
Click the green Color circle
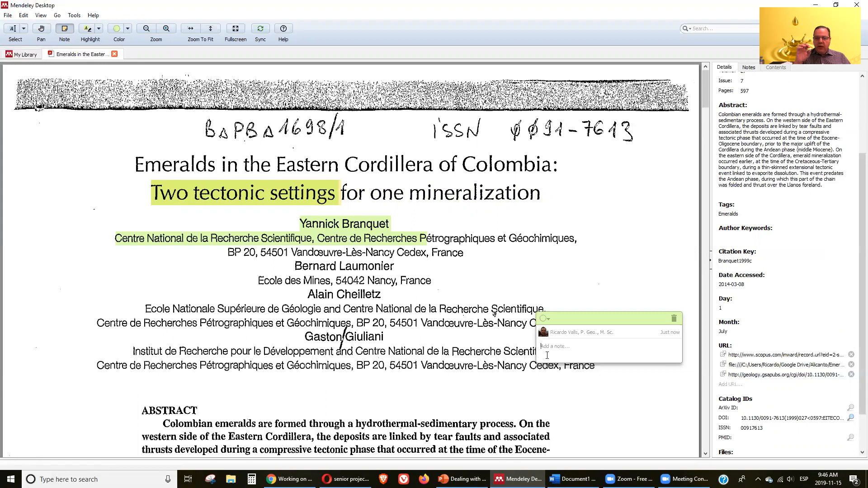(117, 28)
